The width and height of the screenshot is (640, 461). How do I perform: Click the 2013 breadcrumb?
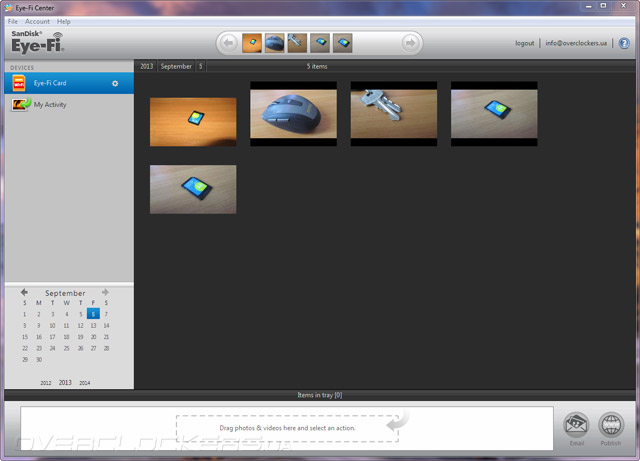tap(147, 66)
